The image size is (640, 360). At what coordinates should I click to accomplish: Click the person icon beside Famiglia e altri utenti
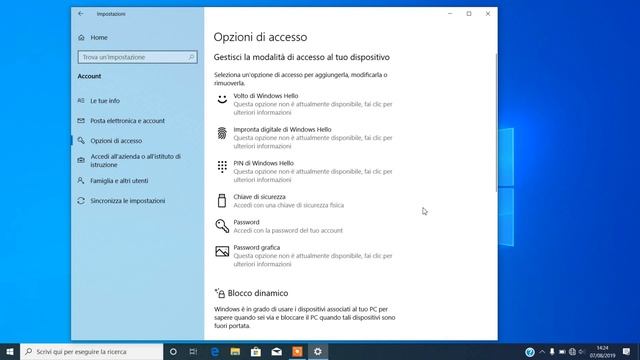point(81,180)
